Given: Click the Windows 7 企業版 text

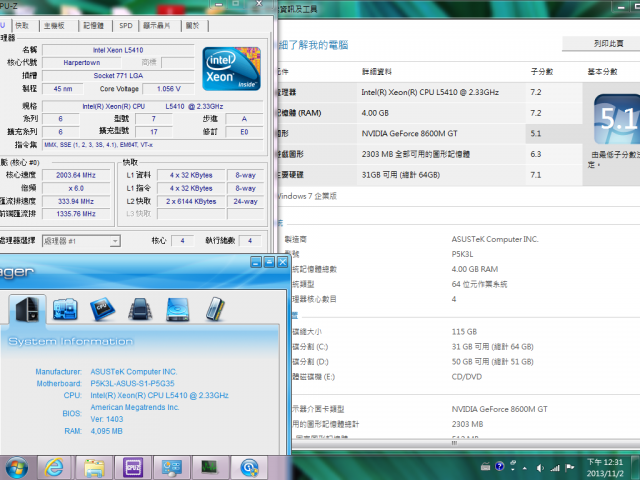Looking at the screenshot, I should point(307,196).
